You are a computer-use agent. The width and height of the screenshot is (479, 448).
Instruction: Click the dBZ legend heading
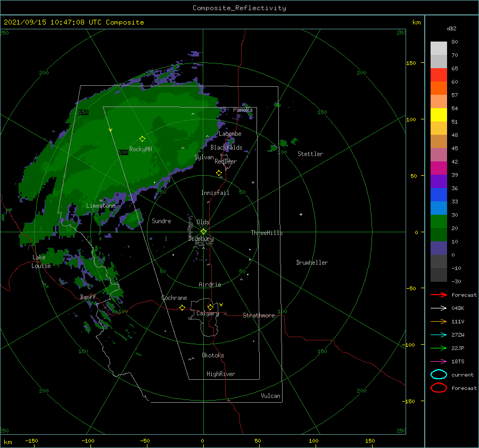click(x=451, y=28)
